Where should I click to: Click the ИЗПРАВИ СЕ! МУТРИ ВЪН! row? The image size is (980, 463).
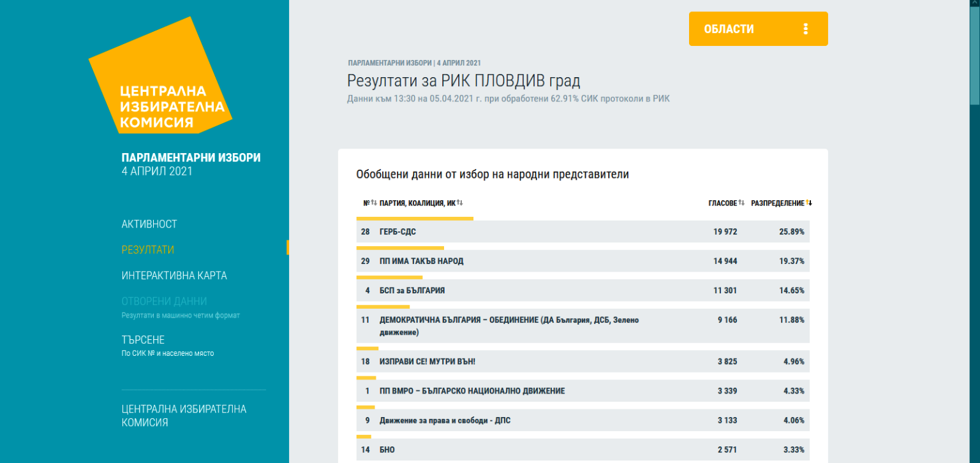583,362
